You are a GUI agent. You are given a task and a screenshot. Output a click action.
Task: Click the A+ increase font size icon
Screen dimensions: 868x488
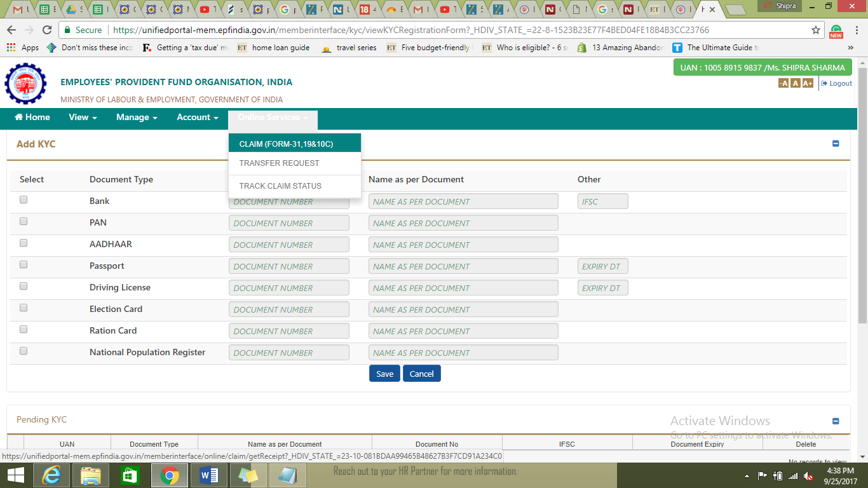pos(808,83)
